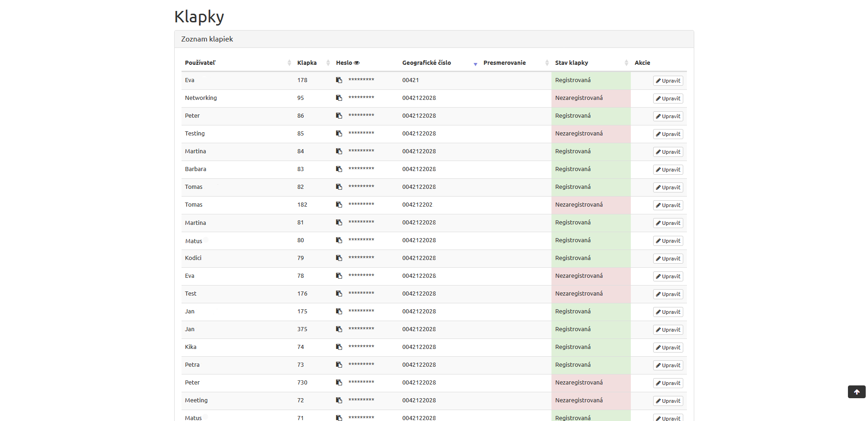Sort table by Presmerovanie column
The image size is (868, 421).
point(515,63)
